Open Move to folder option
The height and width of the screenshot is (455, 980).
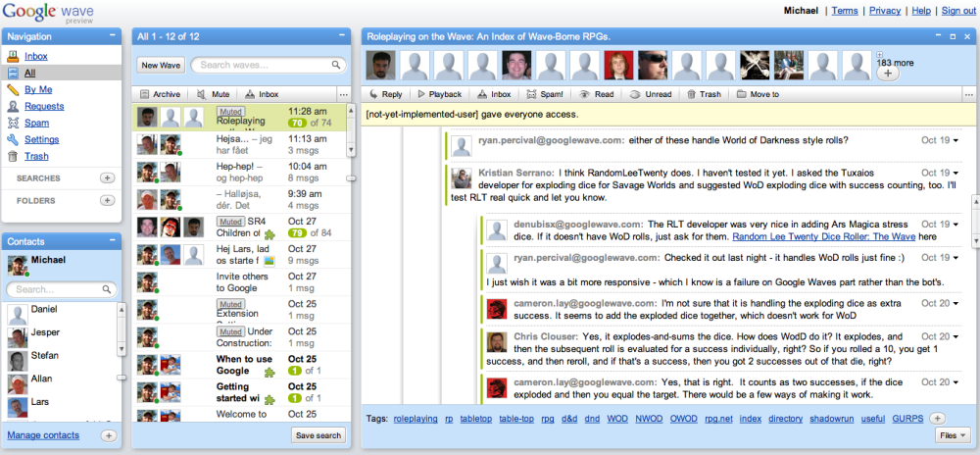point(758,94)
